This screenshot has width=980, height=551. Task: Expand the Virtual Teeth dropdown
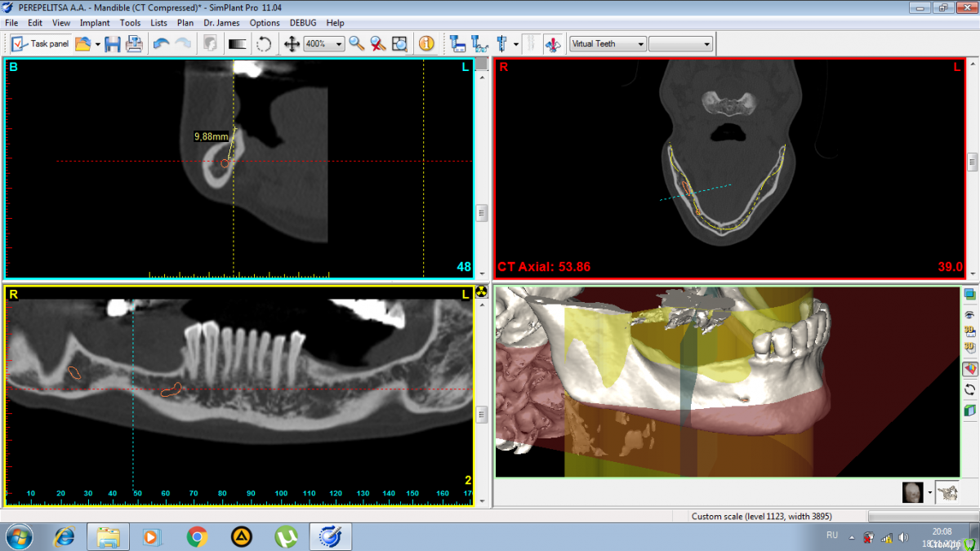(640, 44)
